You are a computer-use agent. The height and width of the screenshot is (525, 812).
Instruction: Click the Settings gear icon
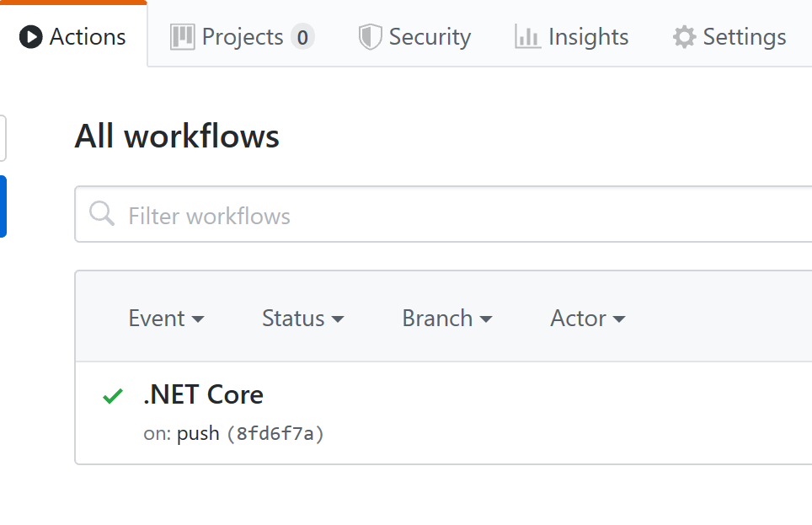(684, 37)
